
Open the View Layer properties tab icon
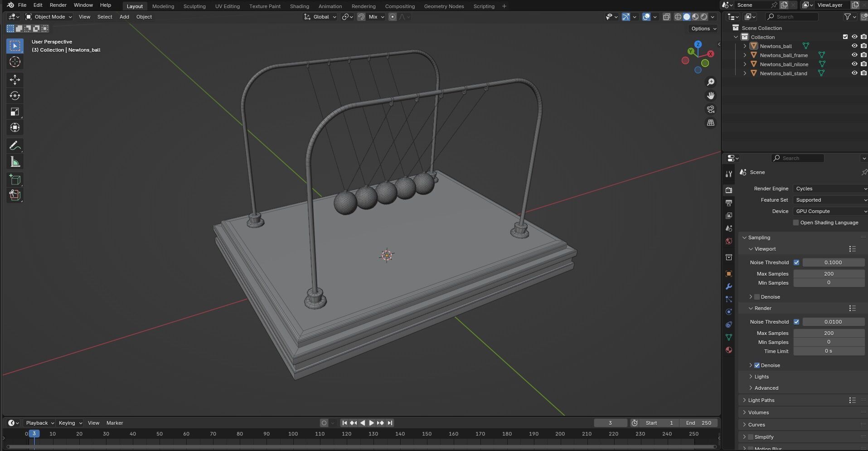[x=729, y=215]
